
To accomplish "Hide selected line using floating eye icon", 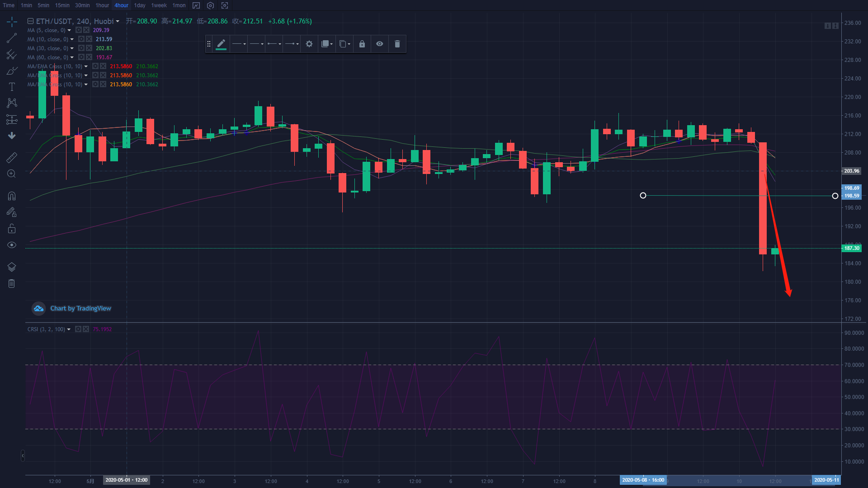I will (380, 44).
